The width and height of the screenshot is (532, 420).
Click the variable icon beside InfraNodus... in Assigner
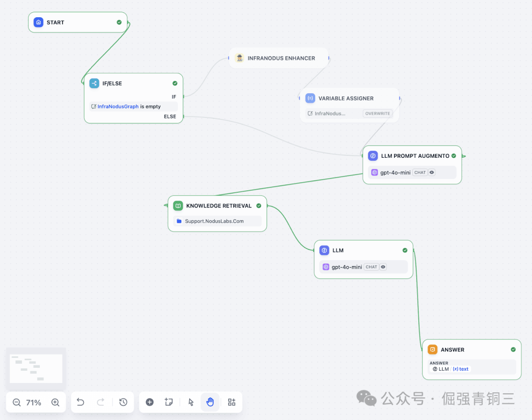[x=310, y=113]
